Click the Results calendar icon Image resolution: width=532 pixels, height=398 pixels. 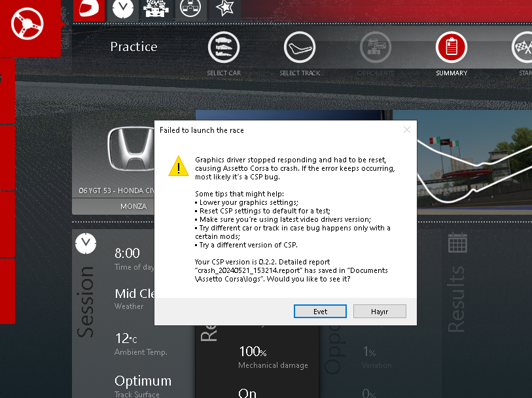(x=457, y=243)
